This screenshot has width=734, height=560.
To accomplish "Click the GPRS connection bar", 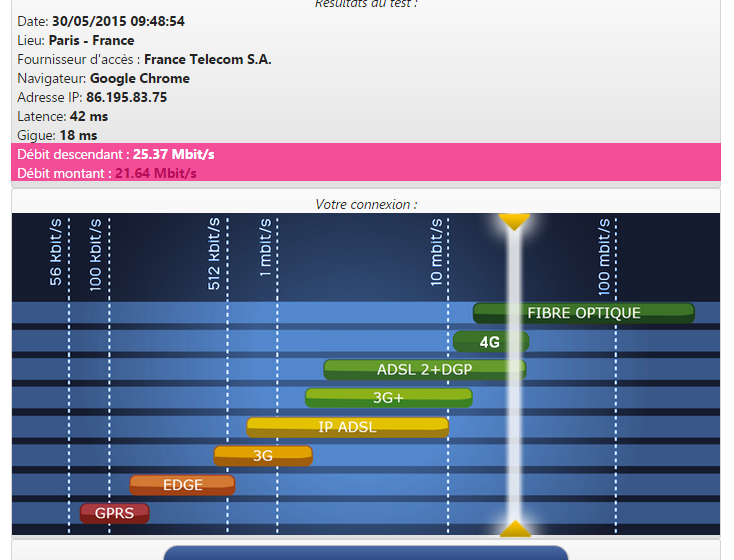I will tap(115, 513).
